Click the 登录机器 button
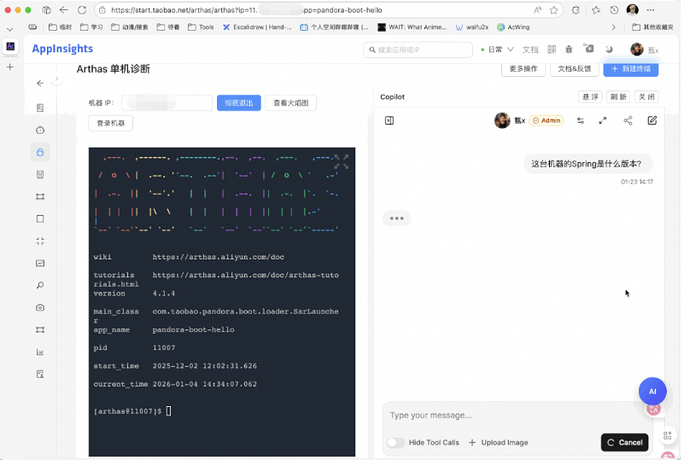 click(x=110, y=123)
